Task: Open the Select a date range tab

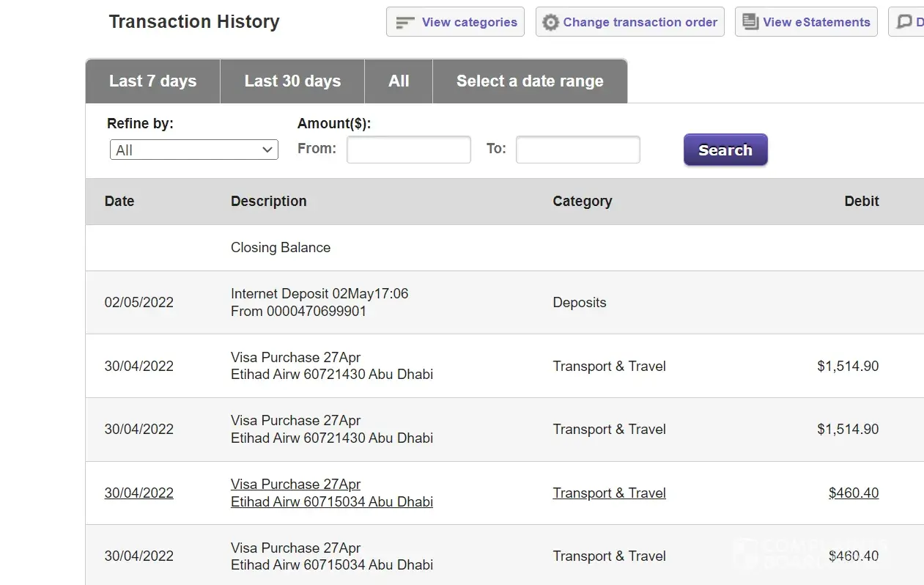Action: [530, 81]
